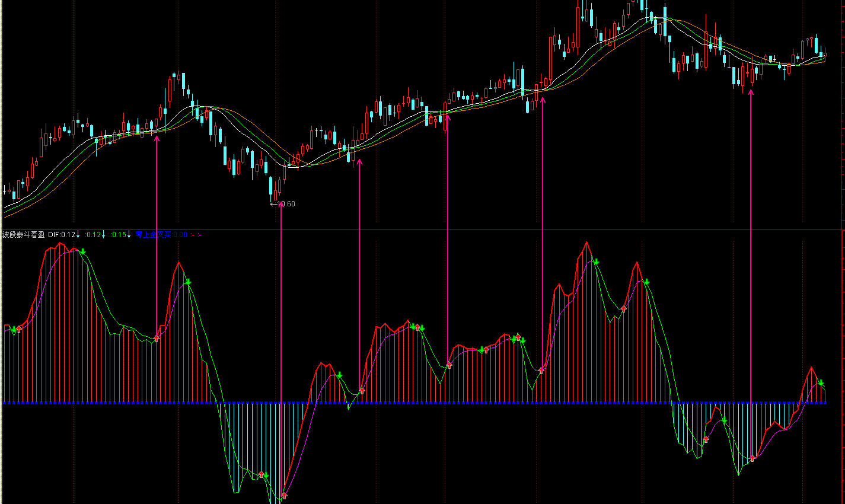Click the horizontal divider between price and indicator panes
This screenshot has width=845, height=504.
pos(422,229)
